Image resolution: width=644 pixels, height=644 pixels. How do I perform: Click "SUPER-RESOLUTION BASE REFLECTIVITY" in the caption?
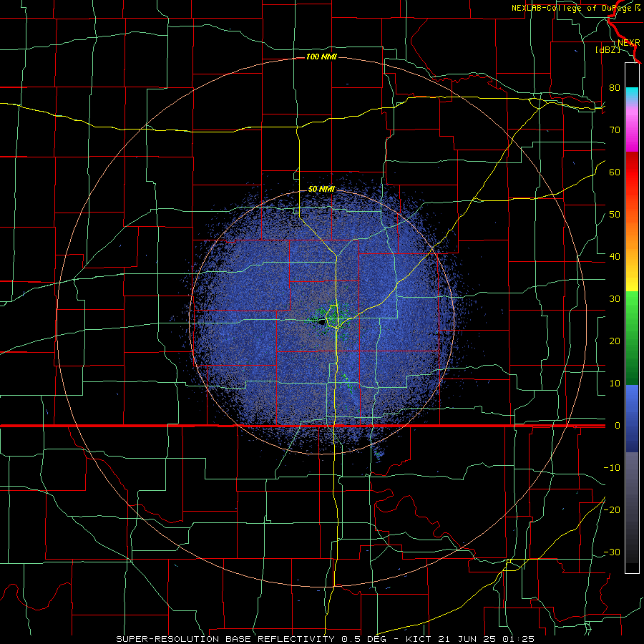coord(225,639)
